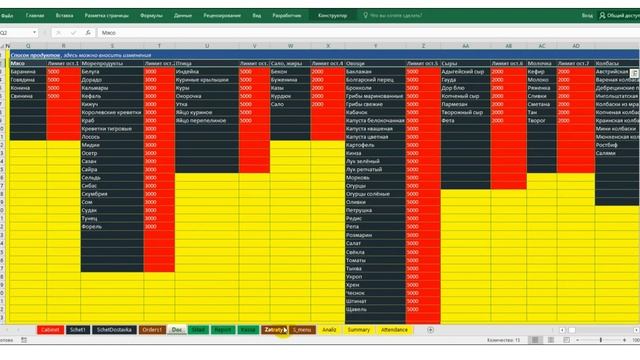Switch to the Summary sheet tab
This screenshot has height=360, width=640.
pos(359,330)
